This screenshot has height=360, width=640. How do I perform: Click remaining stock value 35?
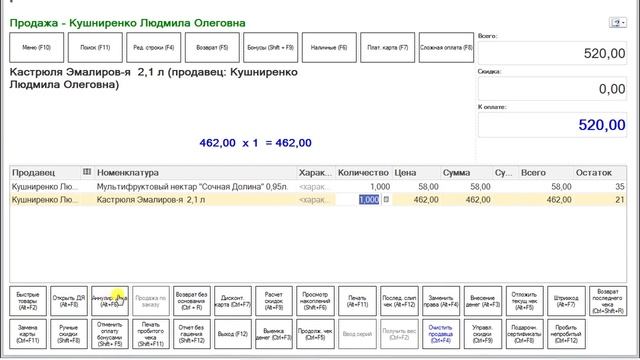[620, 187]
